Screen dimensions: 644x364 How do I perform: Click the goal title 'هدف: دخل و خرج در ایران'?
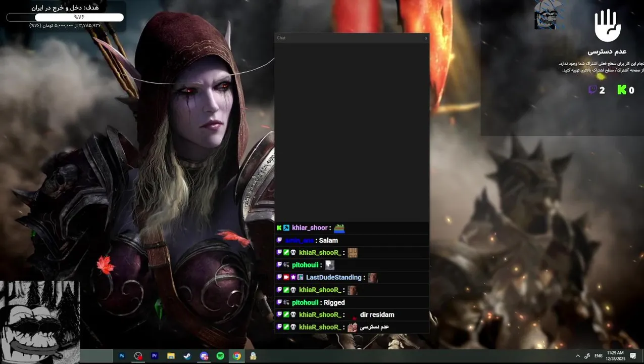point(65,8)
